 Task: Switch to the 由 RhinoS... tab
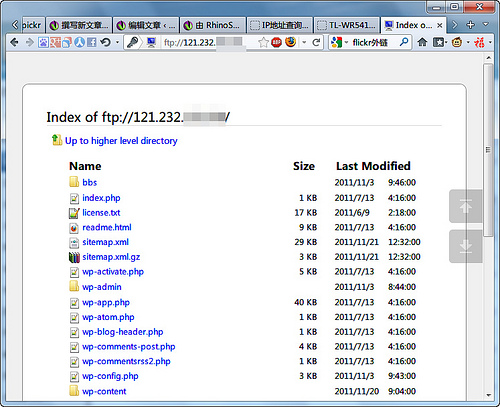213,25
